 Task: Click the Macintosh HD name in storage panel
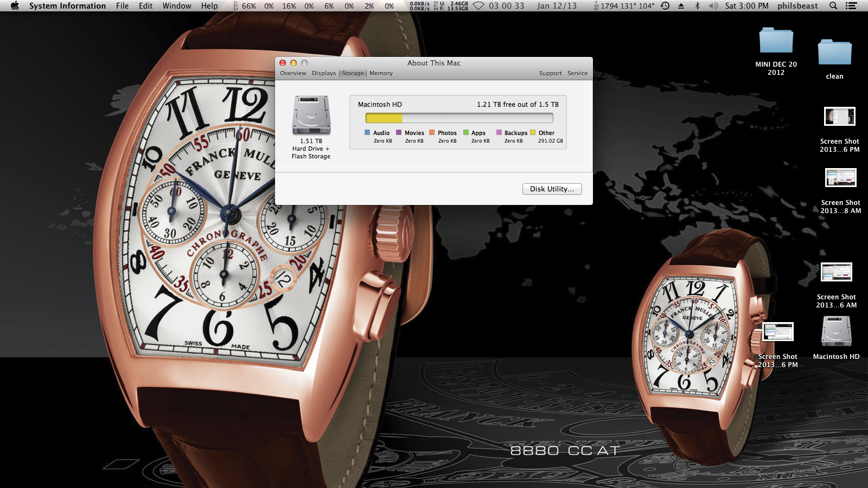tap(380, 105)
